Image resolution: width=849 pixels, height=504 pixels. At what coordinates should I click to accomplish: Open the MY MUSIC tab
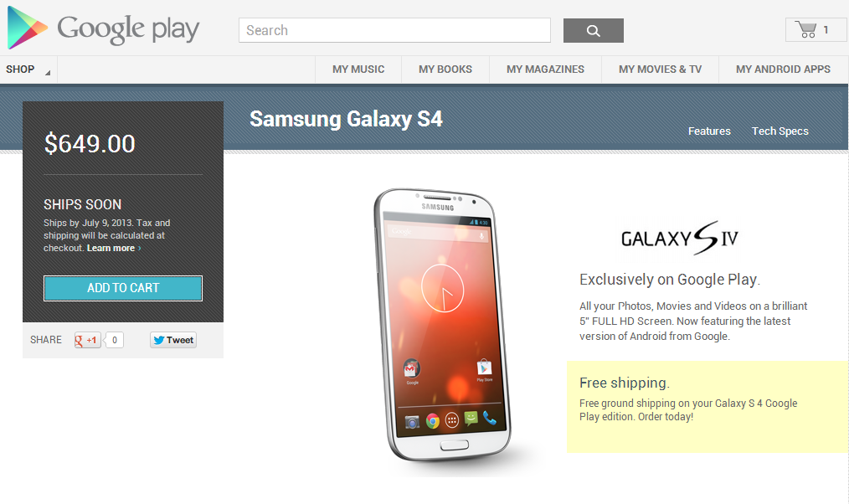click(x=358, y=69)
